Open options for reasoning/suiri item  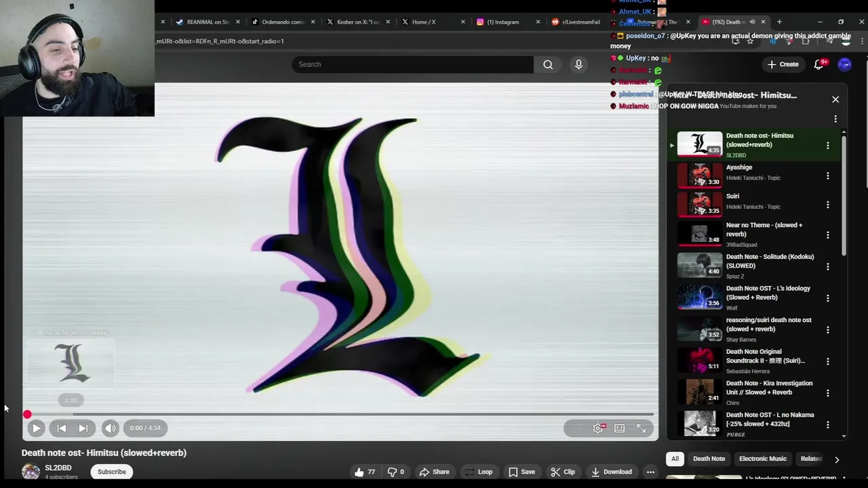tap(827, 329)
